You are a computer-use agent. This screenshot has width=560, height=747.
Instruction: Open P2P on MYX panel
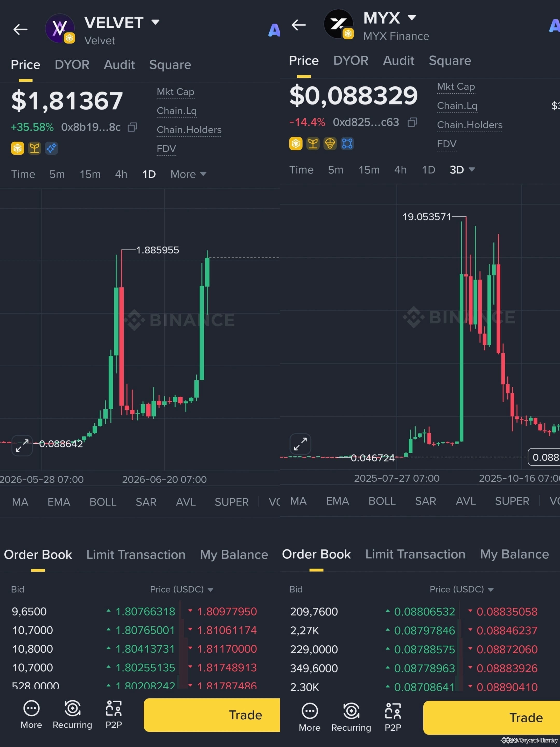[393, 717]
